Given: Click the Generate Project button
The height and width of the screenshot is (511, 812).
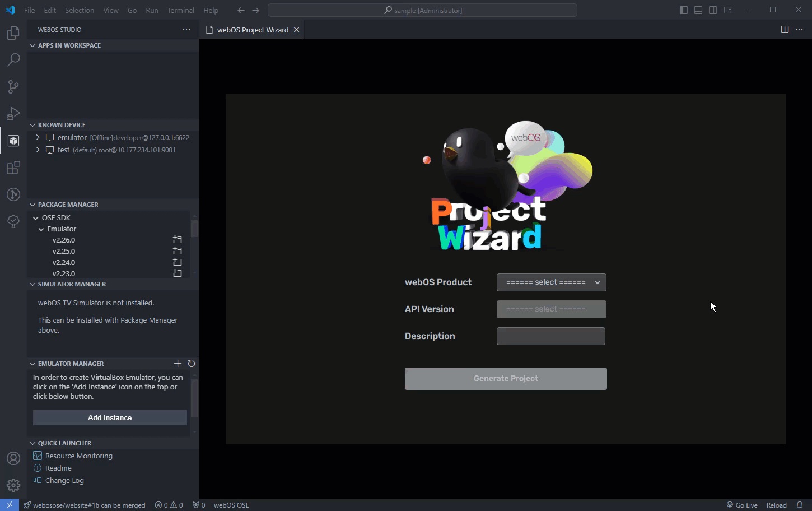Looking at the screenshot, I should (x=506, y=379).
